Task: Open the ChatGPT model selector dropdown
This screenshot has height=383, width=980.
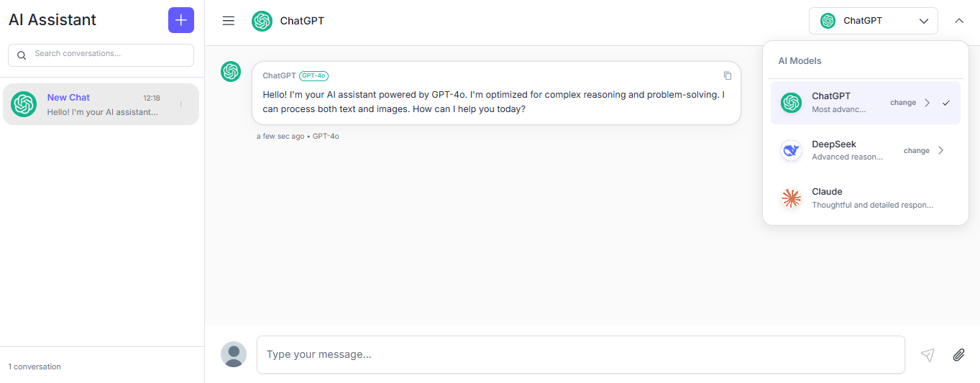Action: point(873,21)
